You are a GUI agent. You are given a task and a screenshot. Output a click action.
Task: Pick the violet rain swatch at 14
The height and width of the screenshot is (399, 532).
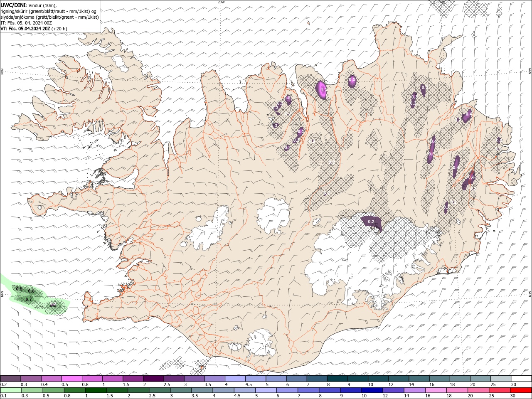click(414, 390)
